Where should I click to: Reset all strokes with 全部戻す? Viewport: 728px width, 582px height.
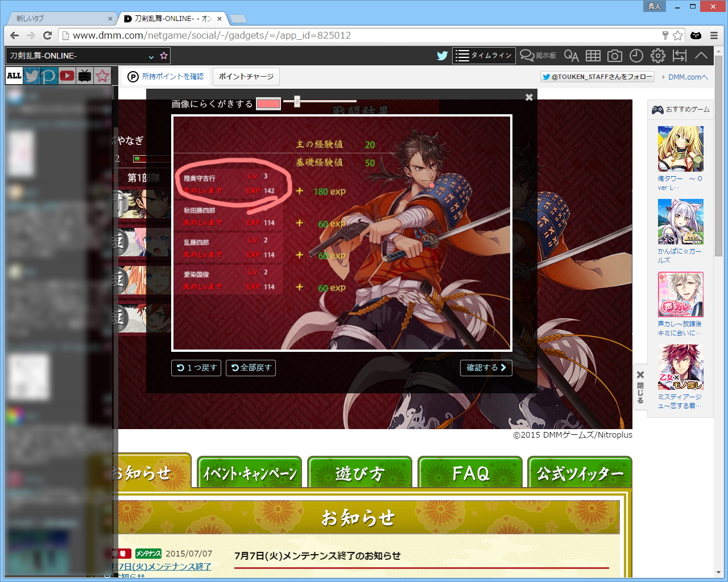[251, 368]
